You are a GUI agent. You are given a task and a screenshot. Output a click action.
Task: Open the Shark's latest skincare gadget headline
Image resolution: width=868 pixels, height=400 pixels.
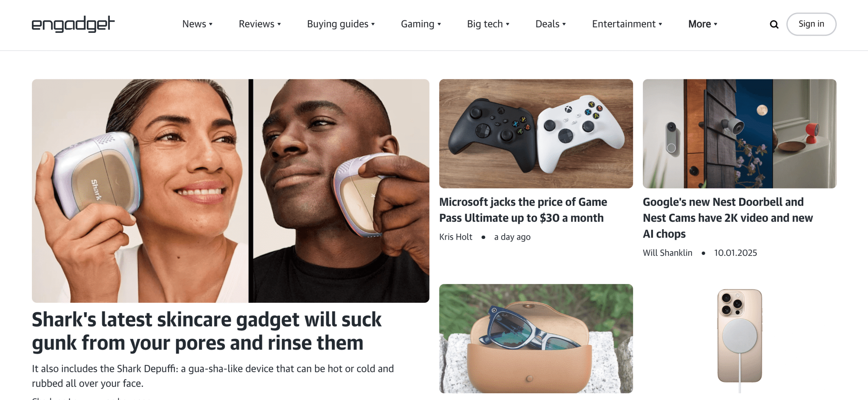click(207, 331)
